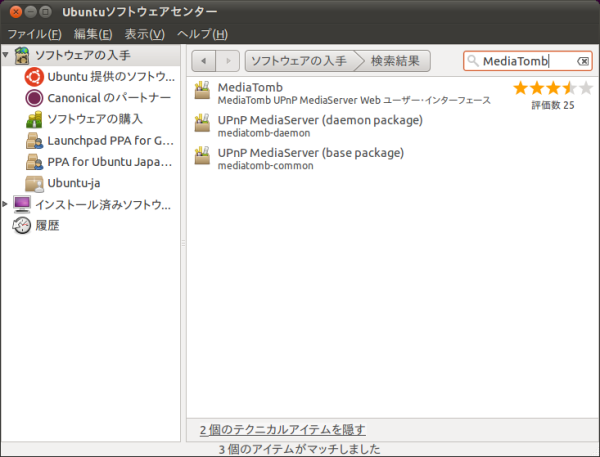Click the software purchase icon
Image resolution: width=600 pixels, height=457 pixels.
click(33, 119)
